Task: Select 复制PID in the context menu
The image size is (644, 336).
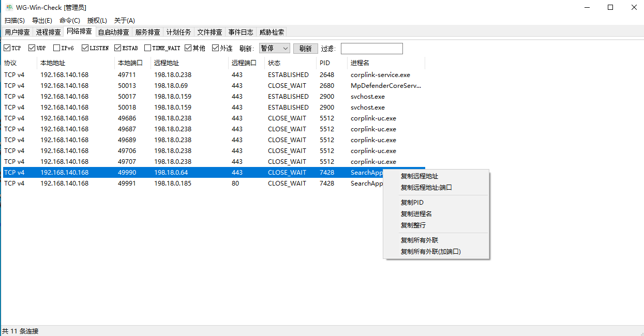Action: (x=412, y=203)
